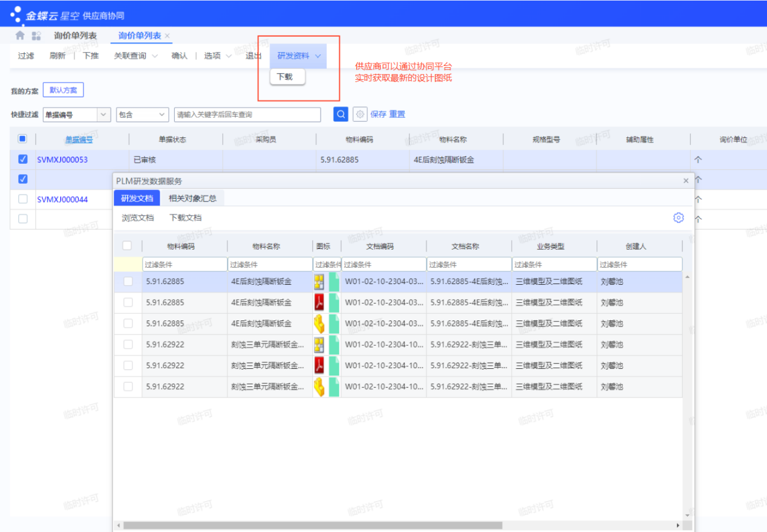The height and width of the screenshot is (532, 767).
Task: Click the 默认方案 button
Action: (x=63, y=90)
